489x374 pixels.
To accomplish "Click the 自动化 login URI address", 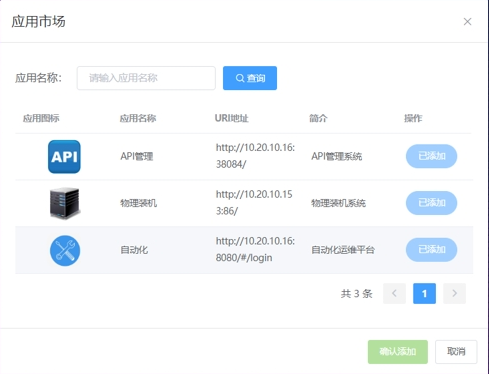I will [x=255, y=250].
